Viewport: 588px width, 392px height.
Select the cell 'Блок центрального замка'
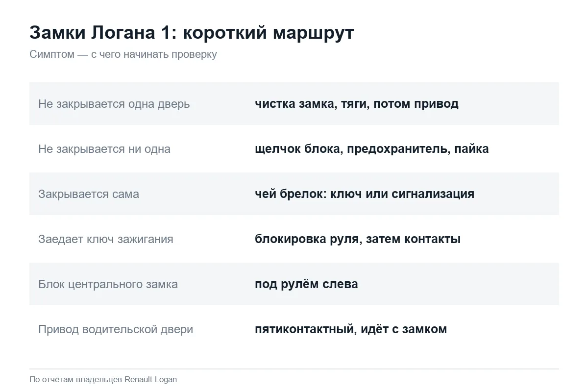click(108, 284)
